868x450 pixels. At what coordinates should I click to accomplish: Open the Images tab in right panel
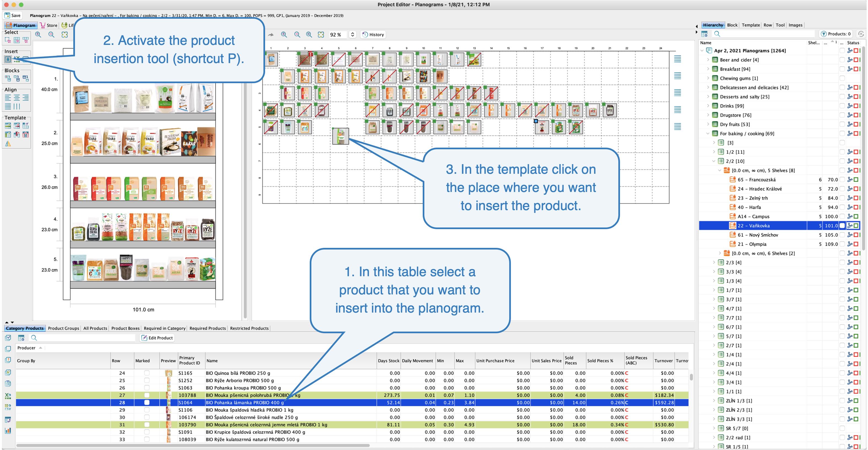[795, 25]
